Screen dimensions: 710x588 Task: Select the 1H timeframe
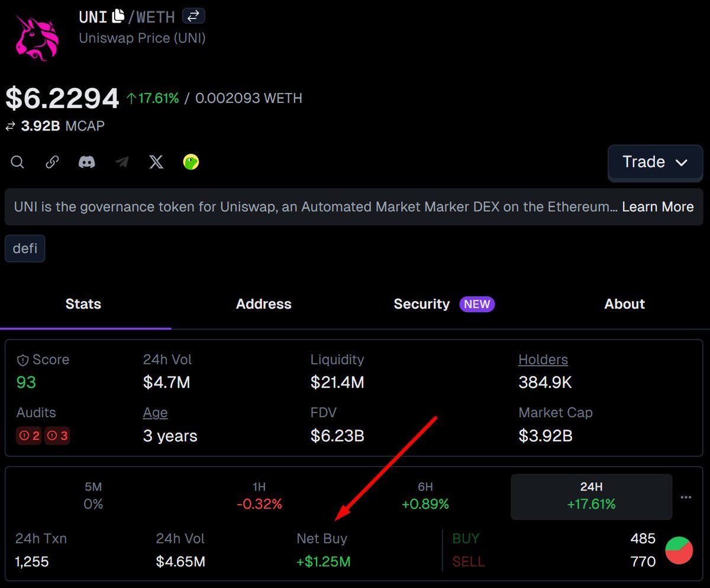click(x=259, y=496)
